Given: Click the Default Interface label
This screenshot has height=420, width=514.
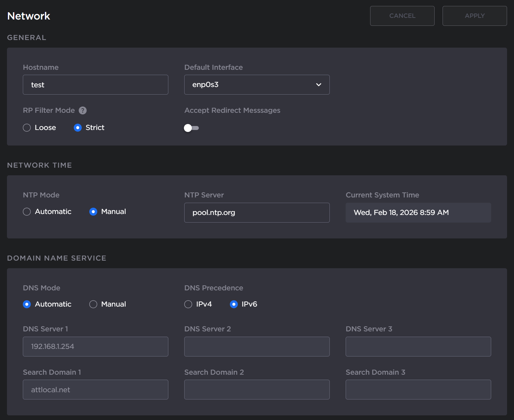Looking at the screenshot, I should 214,67.
